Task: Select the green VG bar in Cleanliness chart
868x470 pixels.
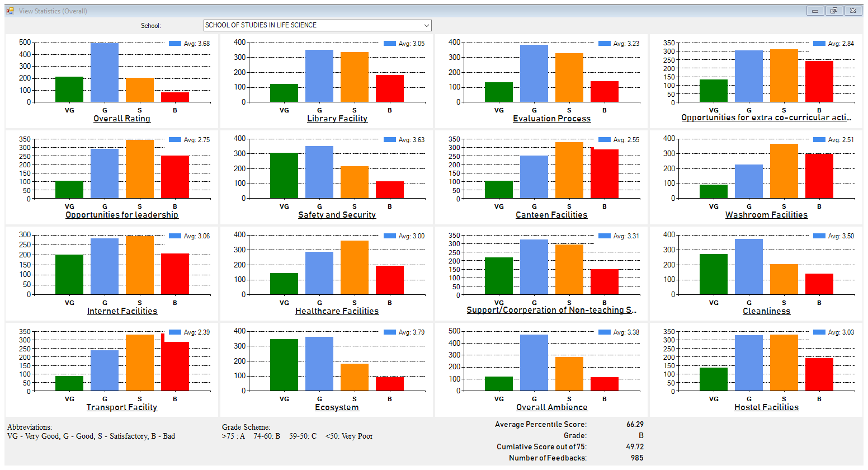Action: point(714,274)
